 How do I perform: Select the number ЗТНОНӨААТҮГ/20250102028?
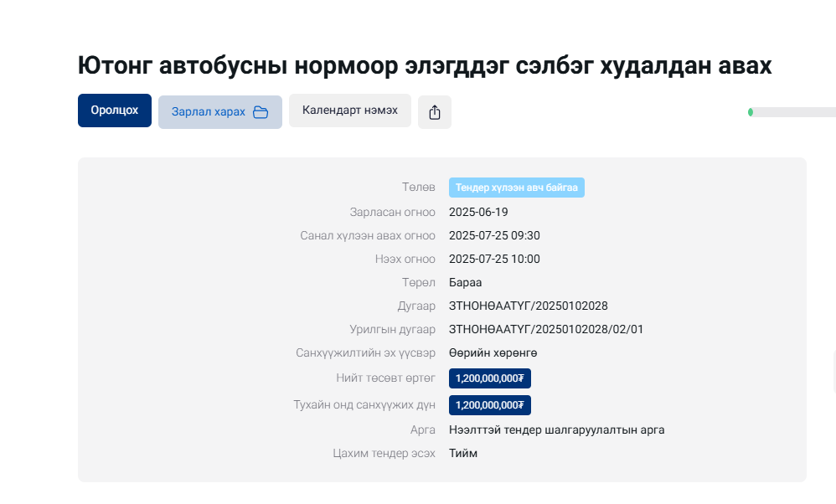click(x=529, y=306)
